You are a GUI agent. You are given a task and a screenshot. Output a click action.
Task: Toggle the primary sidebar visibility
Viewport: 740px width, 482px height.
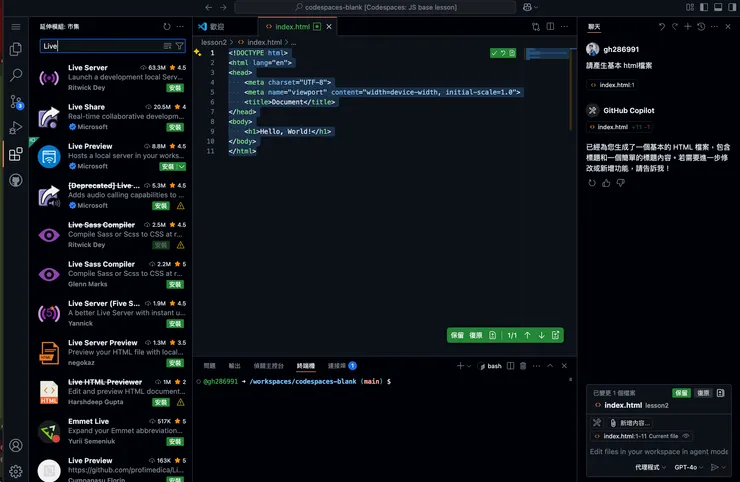[704, 7]
